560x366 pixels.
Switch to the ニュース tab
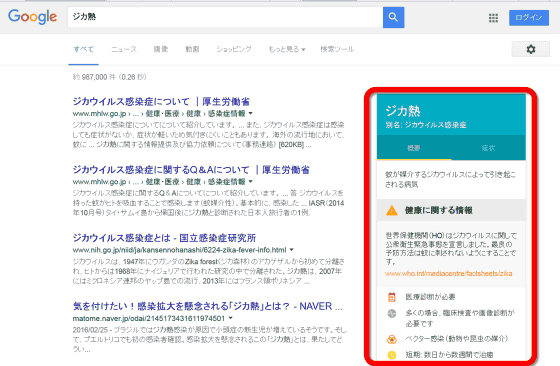[x=124, y=49]
